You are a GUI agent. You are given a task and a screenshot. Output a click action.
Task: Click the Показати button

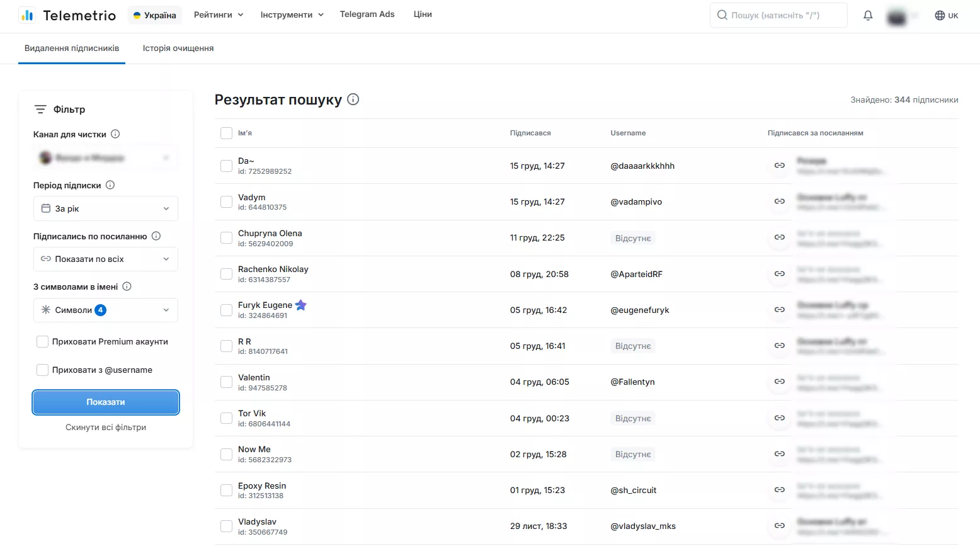106,402
